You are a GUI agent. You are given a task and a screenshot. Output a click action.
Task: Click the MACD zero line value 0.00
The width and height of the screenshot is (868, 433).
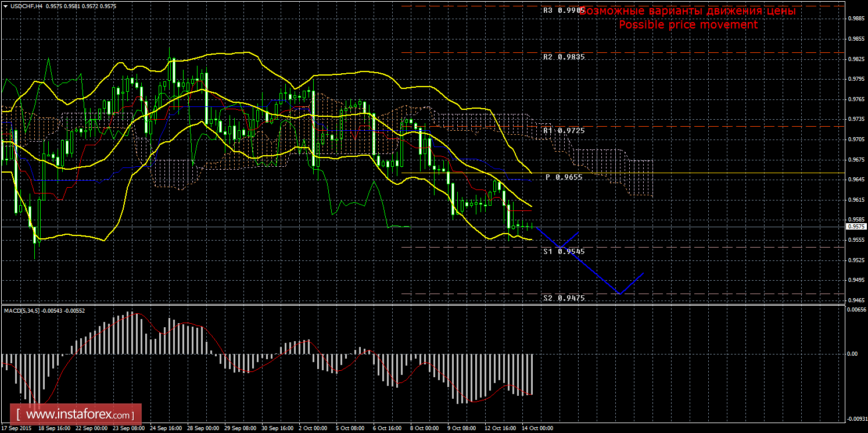(852, 353)
